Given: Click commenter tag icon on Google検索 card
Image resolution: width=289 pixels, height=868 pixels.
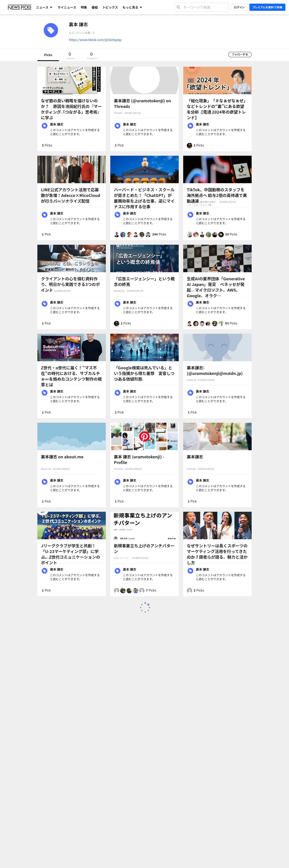Looking at the screenshot, I should point(117,393).
